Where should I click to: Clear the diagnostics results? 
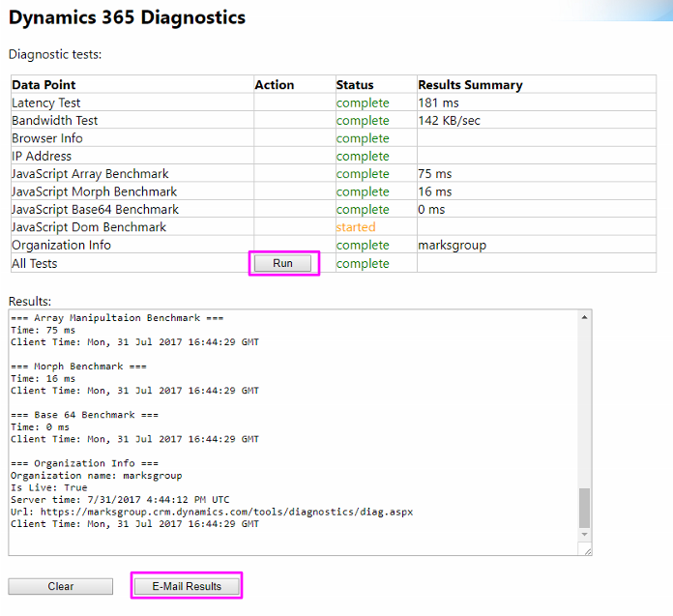61,586
